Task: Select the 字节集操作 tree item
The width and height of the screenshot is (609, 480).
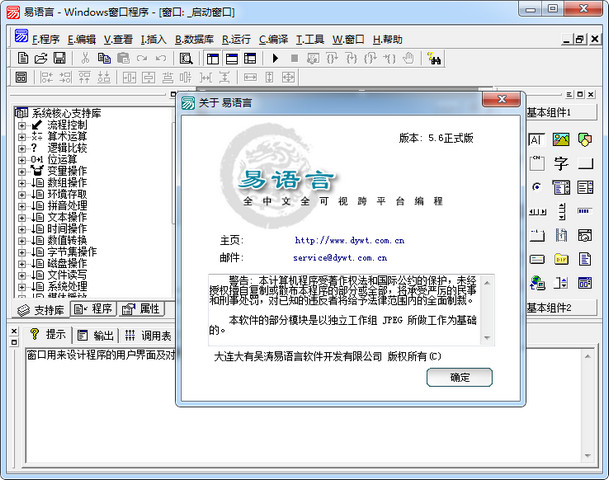Action: [72, 252]
